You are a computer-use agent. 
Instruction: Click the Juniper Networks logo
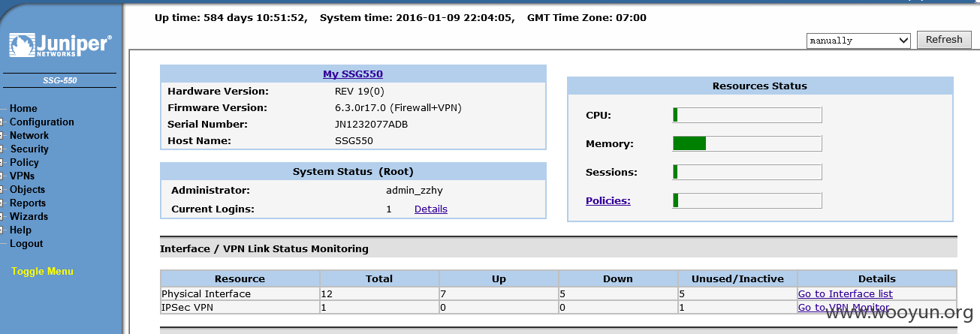(x=60, y=45)
